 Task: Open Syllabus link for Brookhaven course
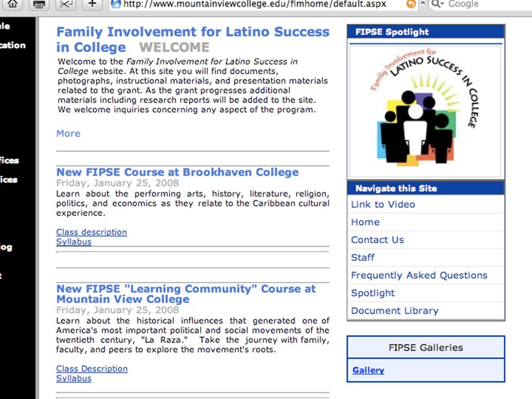click(x=74, y=242)
